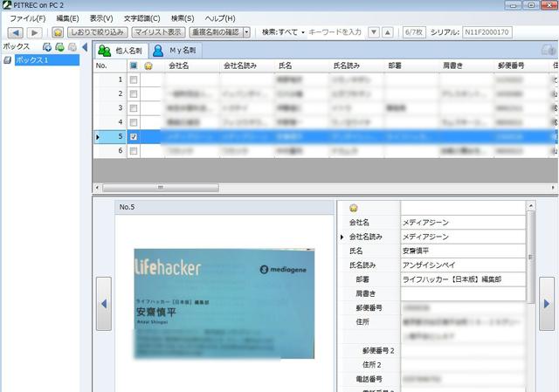Screen dimensions: 559x392
Task: Click bookmark star column header icon
Action: click(x=148, y=66)
